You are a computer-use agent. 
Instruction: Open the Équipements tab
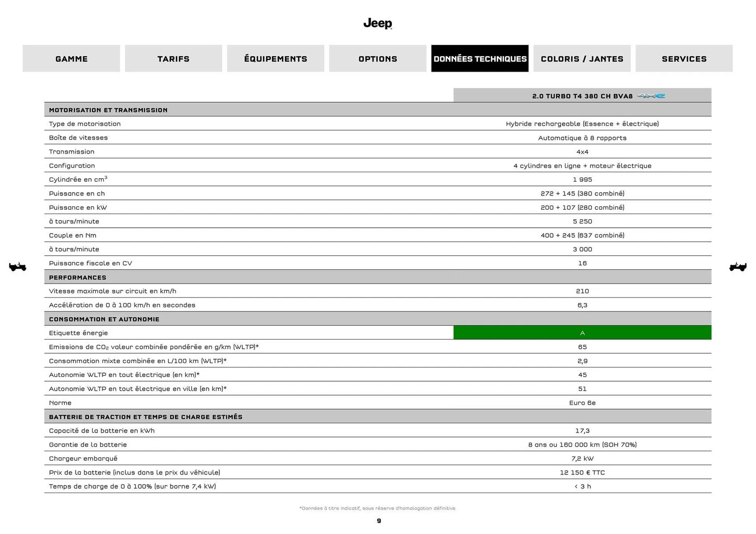point(275,59)
